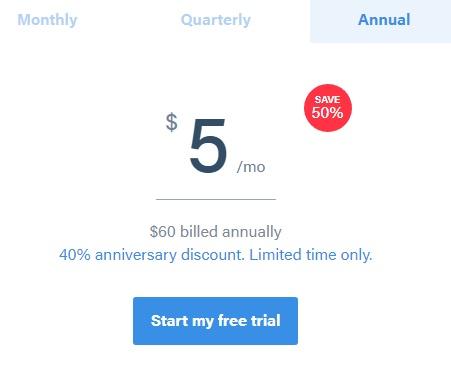Click the Limited time only text
451x373 pixels.
pos(311,255)
